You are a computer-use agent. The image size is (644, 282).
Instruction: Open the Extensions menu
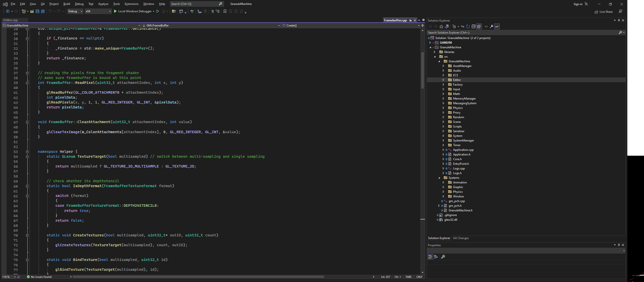131,4
